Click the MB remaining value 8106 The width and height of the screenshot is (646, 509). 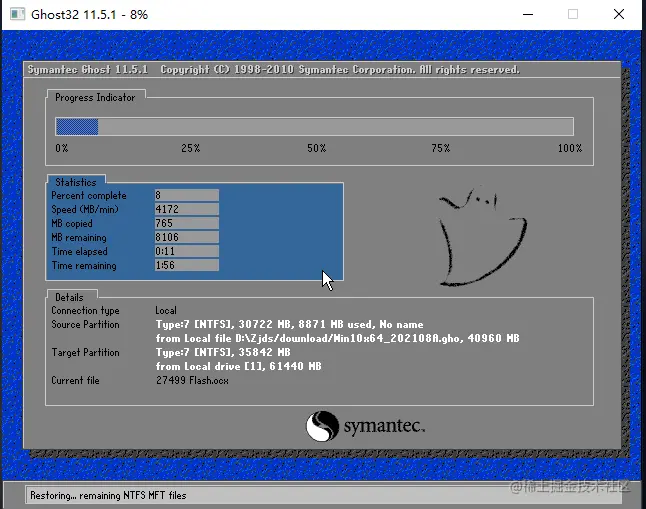point(187,237)
